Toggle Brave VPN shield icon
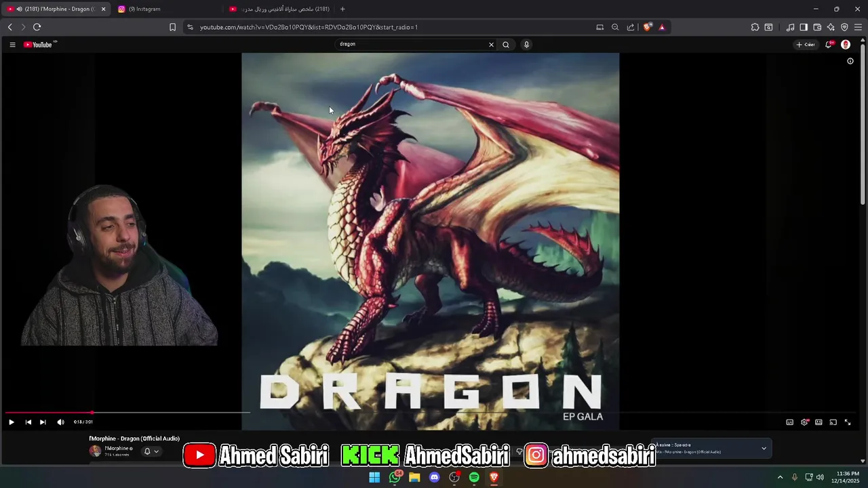 pos(844,27)
